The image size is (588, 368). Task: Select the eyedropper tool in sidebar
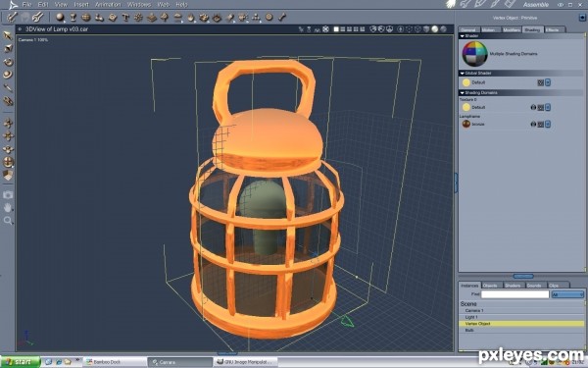[x=8, y=88]
